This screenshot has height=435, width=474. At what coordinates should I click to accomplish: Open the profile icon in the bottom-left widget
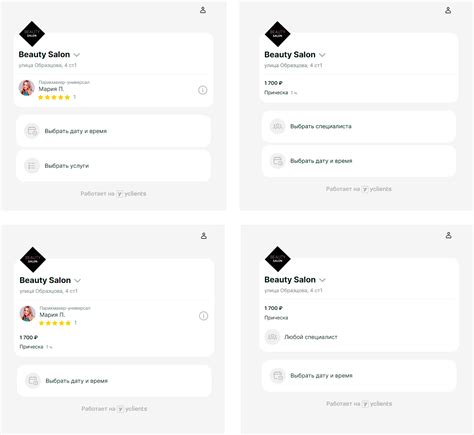[x=204, y=236]
